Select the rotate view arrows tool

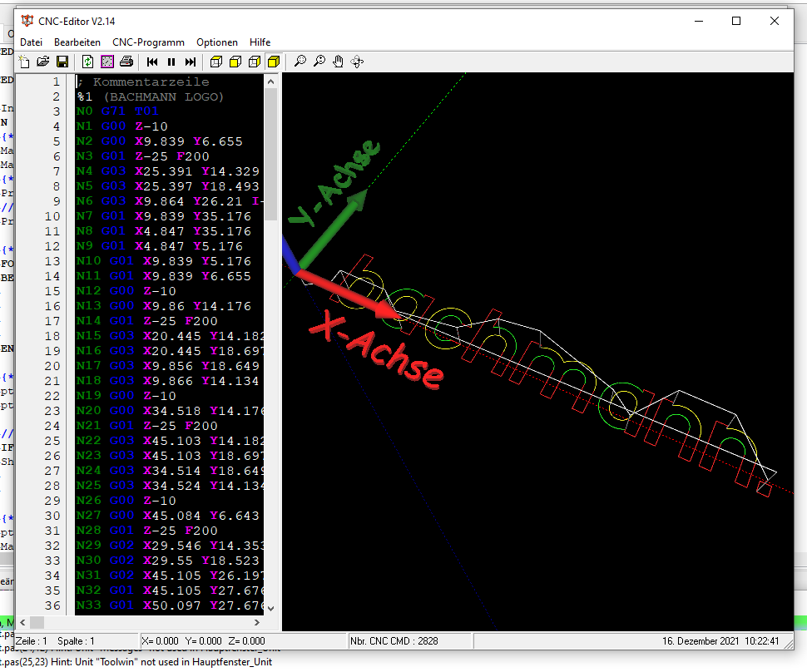tap(358, 62)
